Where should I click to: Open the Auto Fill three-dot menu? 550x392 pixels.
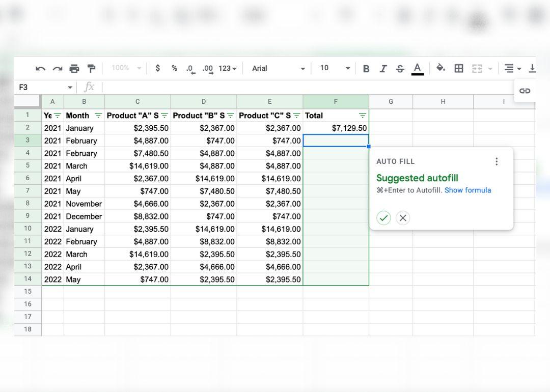[497, 161]
